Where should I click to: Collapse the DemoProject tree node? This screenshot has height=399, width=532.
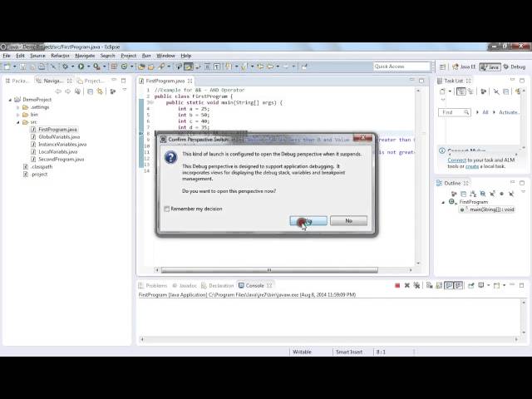[x=10, y=100]
